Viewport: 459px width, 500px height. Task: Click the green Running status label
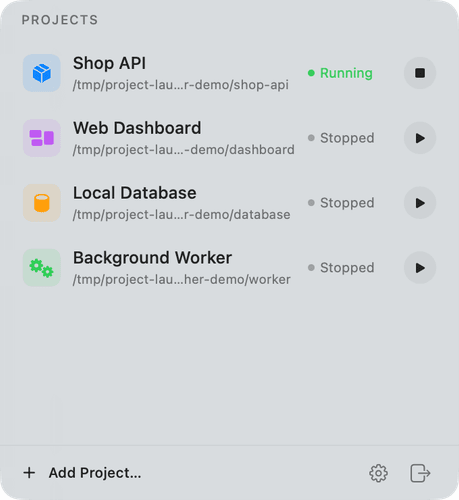point(346,73)
